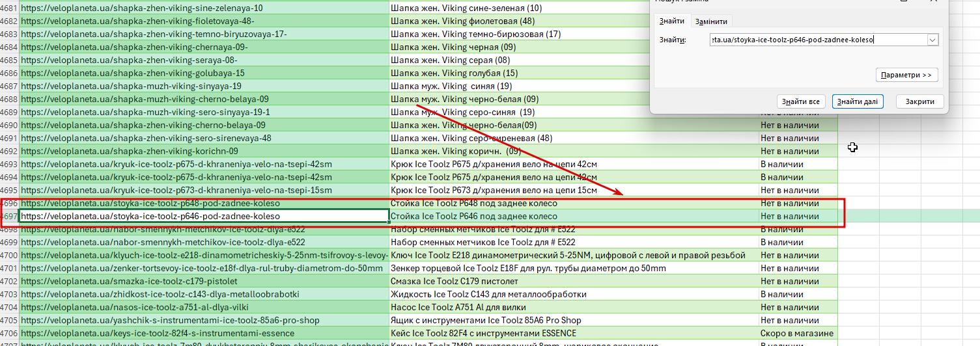
Task: Click the Знайти все button
Action: [801, 101]
